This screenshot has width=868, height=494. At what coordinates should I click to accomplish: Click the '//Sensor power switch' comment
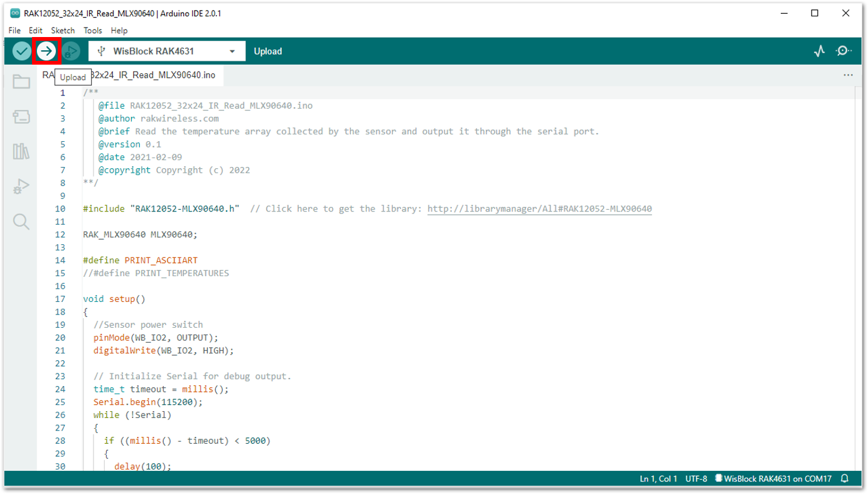pyautogui.click(x=148, y=325)
